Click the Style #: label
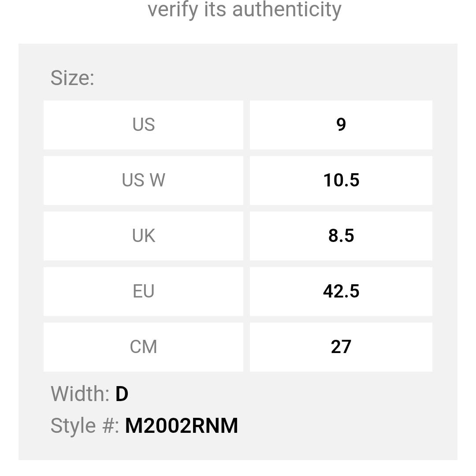The image size is (476, 476). 85,425
